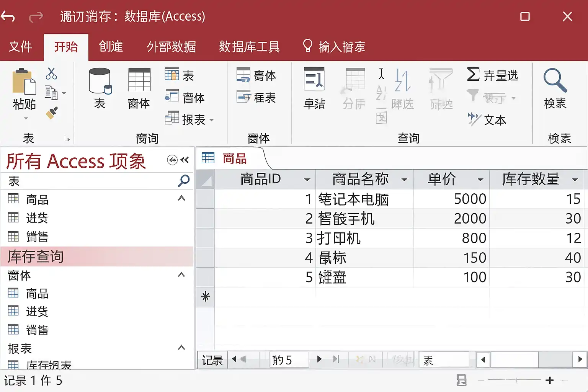588x392 pixels.
Task: Select the row selector for record 1
Action: (205, 199)
